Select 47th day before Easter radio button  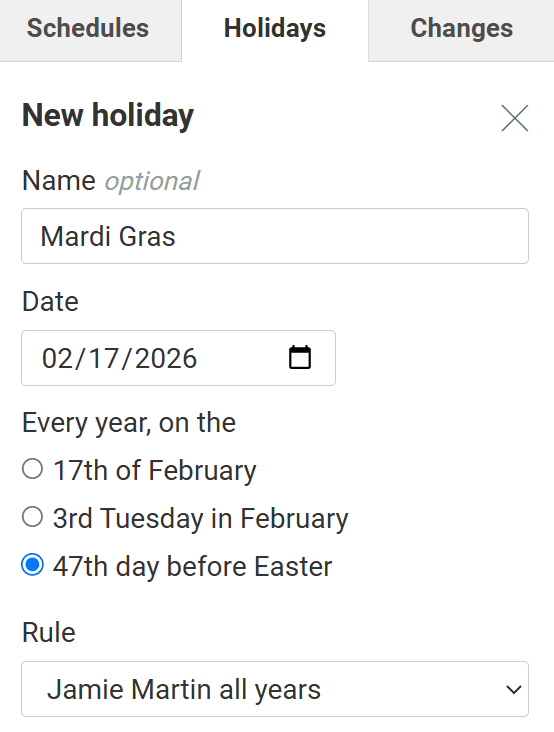point(33,565)
